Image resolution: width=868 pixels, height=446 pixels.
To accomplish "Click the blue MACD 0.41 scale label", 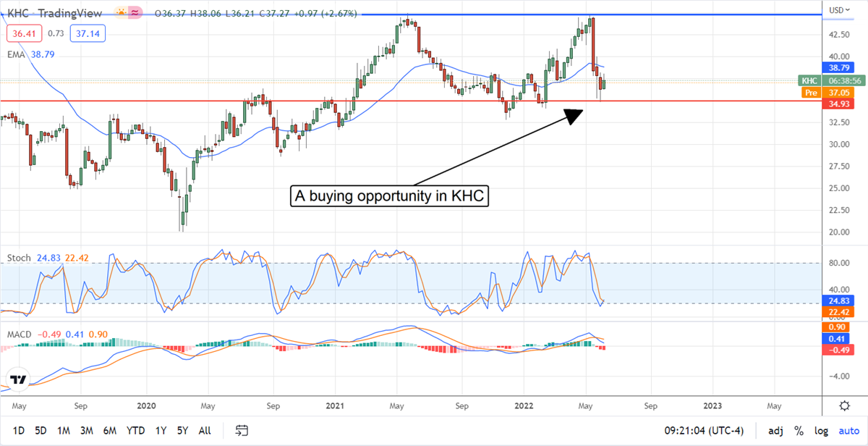I will click(x=839, y=339).
